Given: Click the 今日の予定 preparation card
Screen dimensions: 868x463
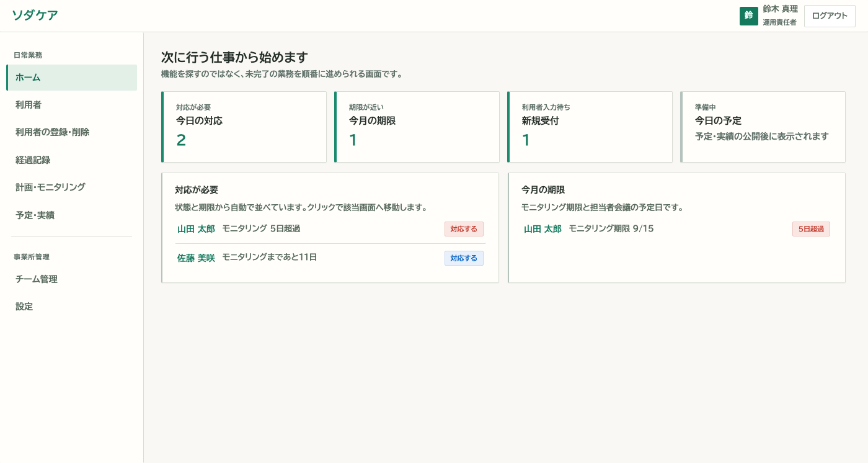Looking at the screenshot, I should click(763, 127).
